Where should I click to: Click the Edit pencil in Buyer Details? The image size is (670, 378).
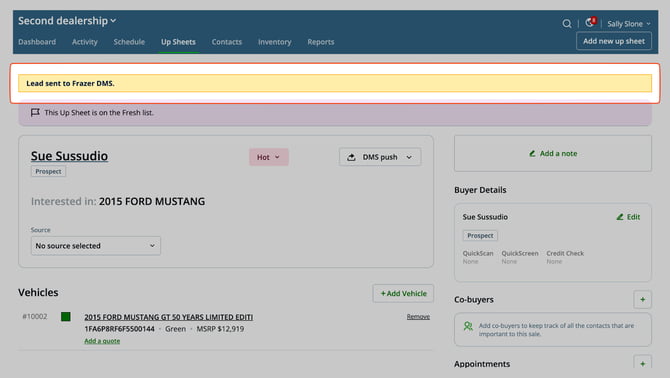coord(620,217)
